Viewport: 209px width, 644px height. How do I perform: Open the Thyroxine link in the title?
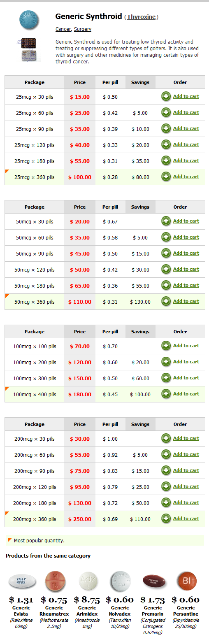(141, 17)
